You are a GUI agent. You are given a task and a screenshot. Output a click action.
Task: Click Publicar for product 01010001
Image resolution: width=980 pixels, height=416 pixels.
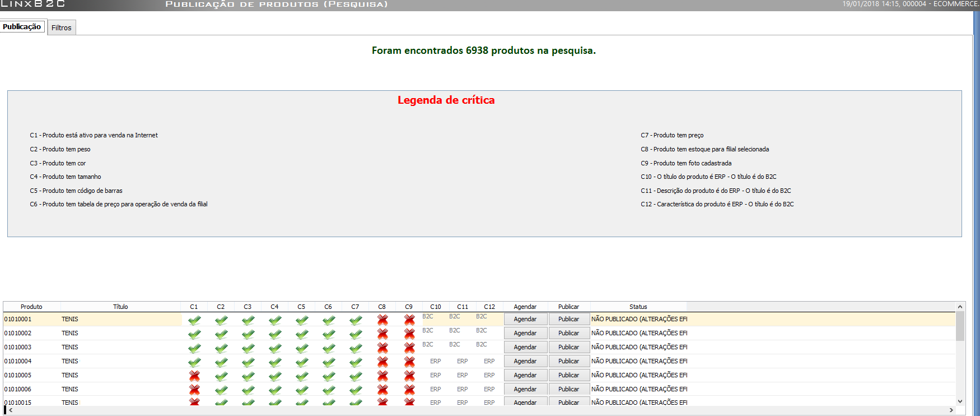point(569,319)
